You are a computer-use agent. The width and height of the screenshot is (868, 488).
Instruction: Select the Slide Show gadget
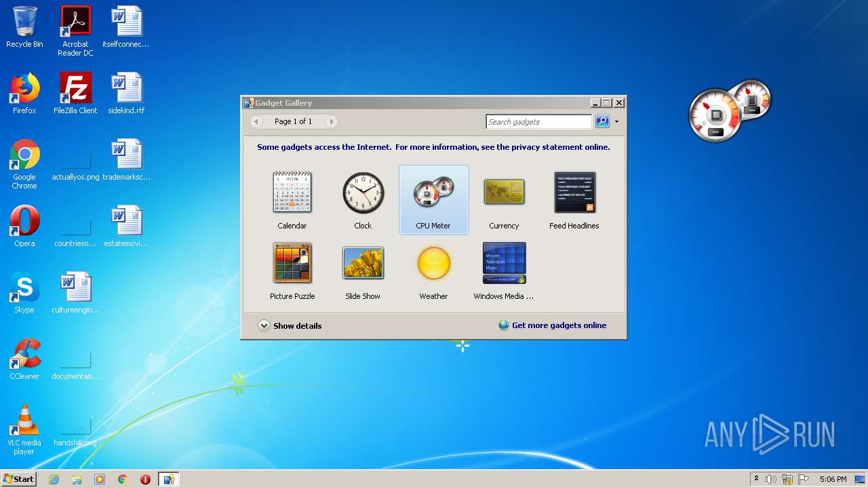click(x=363, y=270)
